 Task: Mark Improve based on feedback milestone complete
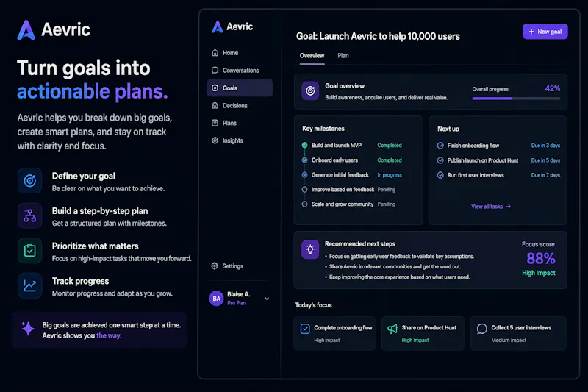pyautogui.click(x=304, y=190)
